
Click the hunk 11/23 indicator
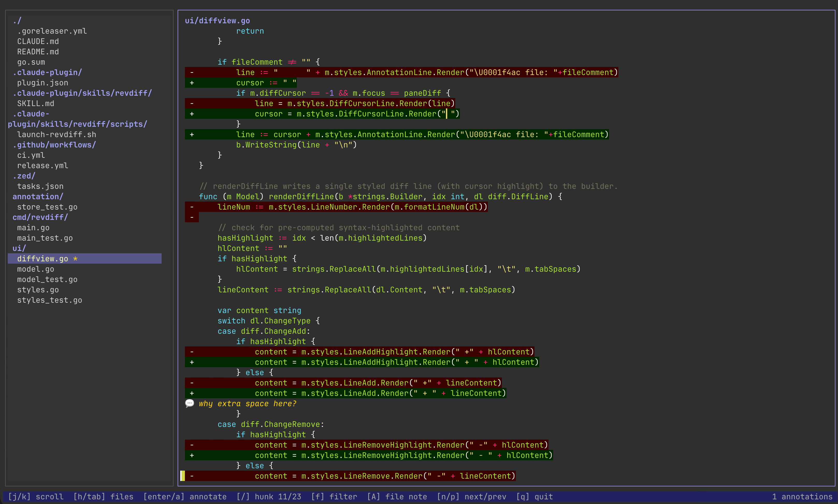[270, 496]
